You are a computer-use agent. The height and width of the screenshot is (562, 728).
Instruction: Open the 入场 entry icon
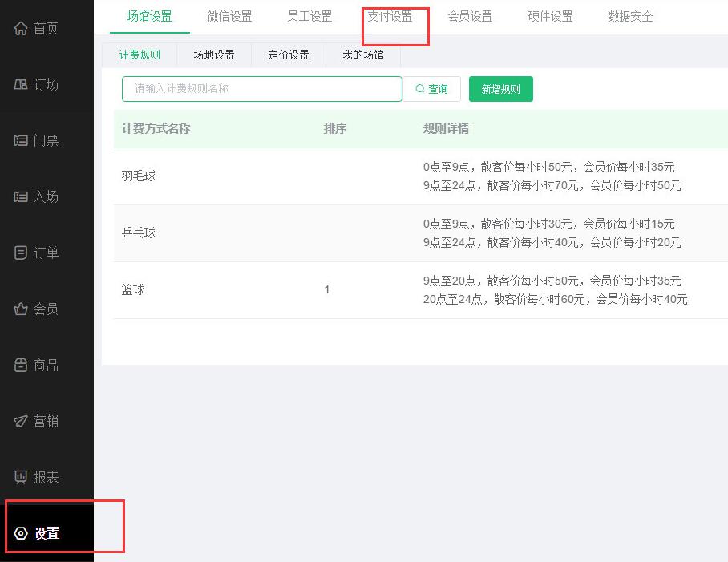22,197
